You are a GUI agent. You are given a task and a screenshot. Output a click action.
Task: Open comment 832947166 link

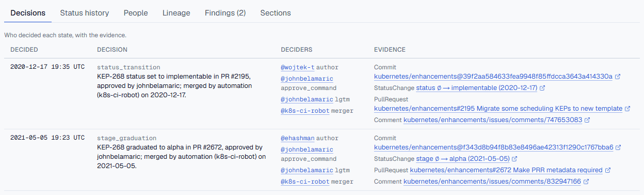coord(492,182)
